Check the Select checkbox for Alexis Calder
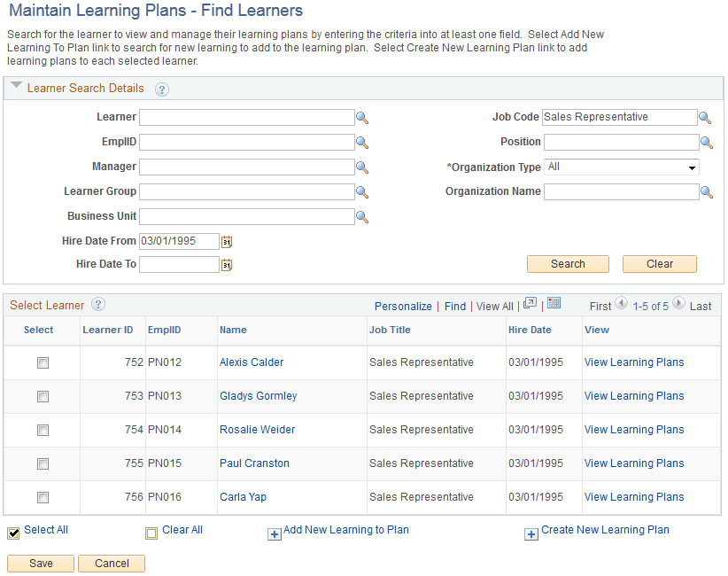Screen dimensions: 728x576 pos(43,362)
